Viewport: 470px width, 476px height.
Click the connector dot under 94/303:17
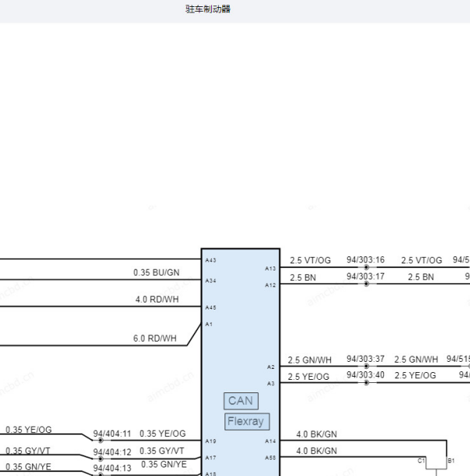tap(367, 284)
